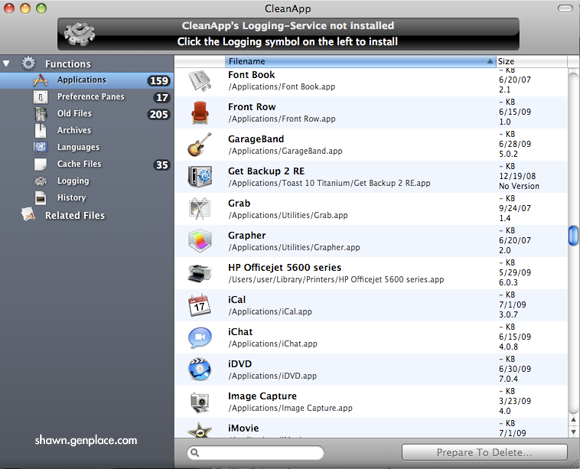Screen dimensions: 580x469
Task: Click the Prepare To Delete button
Action: pos(484,452)
